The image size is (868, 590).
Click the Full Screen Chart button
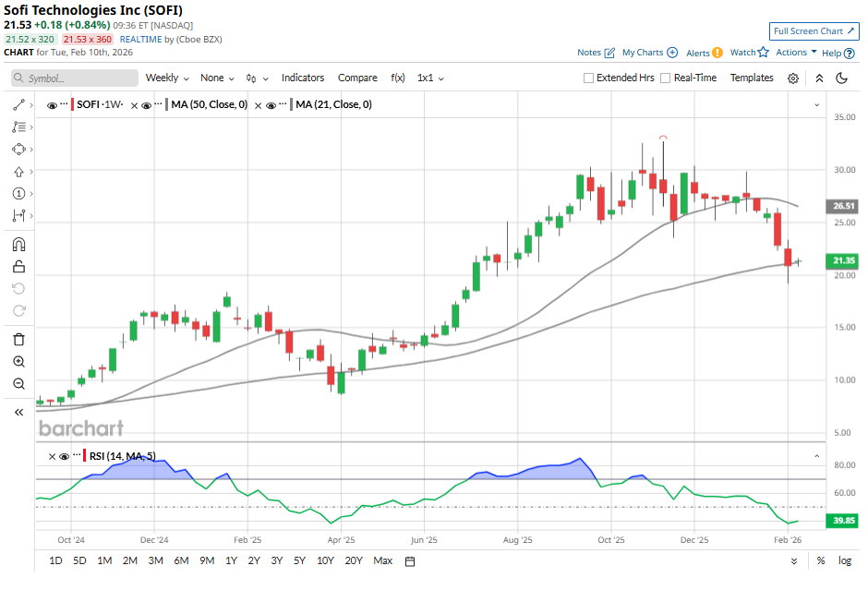[x=814, y=31]
